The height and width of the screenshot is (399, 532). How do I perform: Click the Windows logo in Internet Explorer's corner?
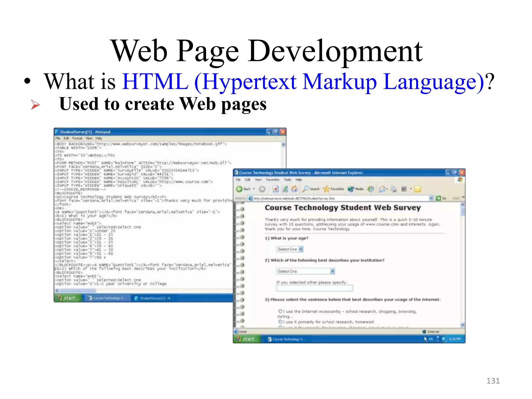pyautogui.click(x=460, y=179)
